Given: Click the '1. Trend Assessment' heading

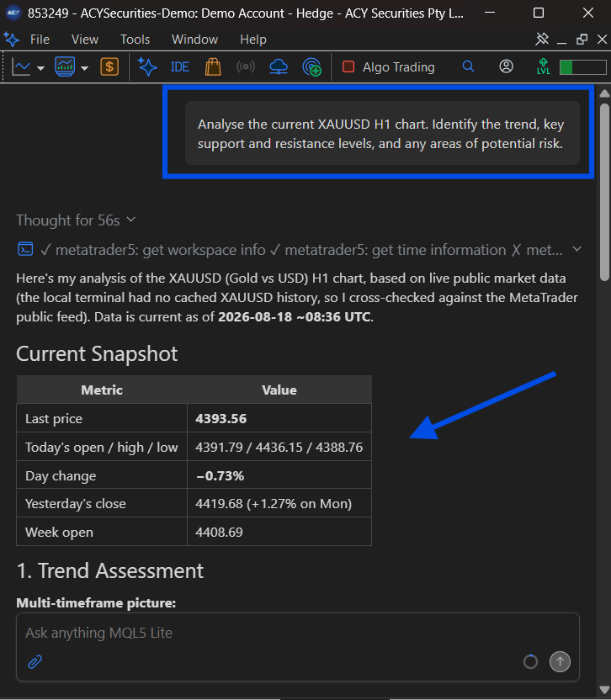Looking at the screenshot, I should pyautogui.click(x=110, y=570).
